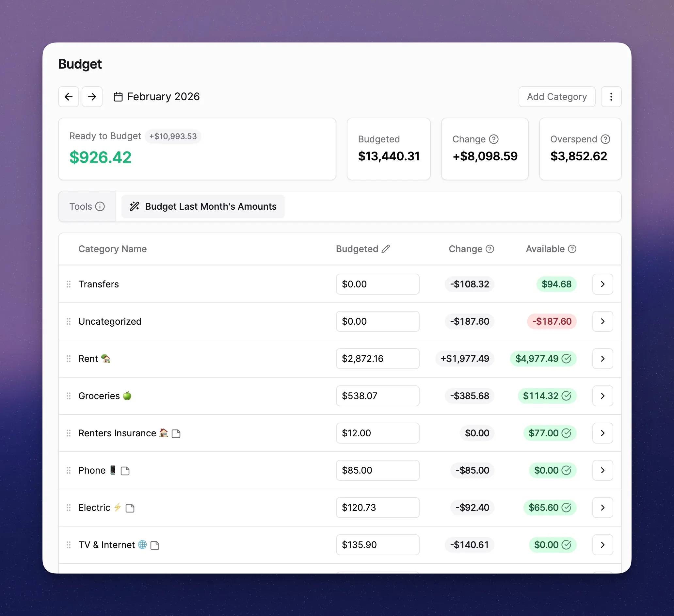The image size is (674, 616).
Task: Click the Electric budgeted field $120.73
Action: tap(377, 507)
